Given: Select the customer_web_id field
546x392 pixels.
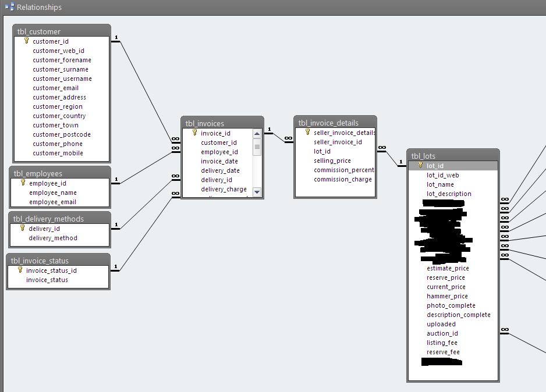Looking at the screenshot, I should click(x=58, y=51).
